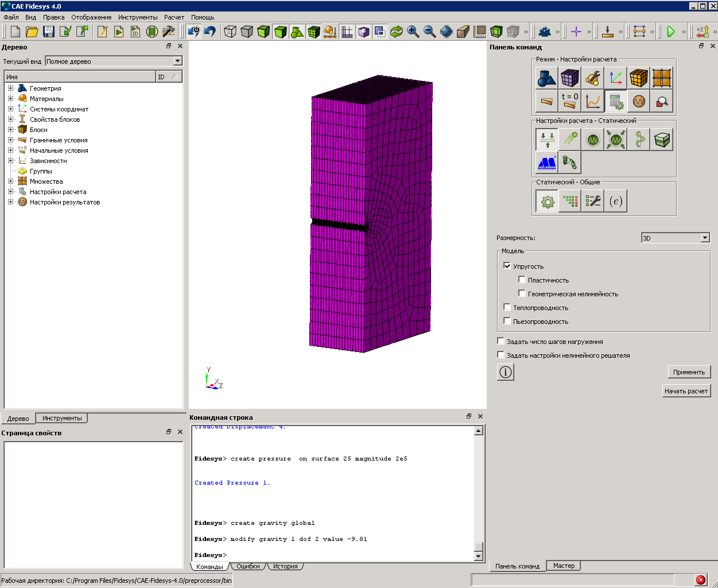
Task: Enable the Пластичность checkbox
Action: pos(522,280)
